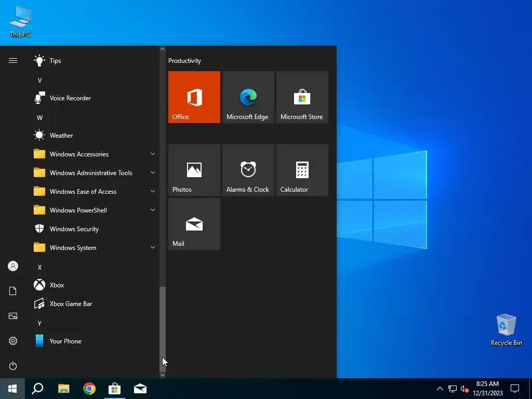
Task: Expand the Windows Administrative Tools folder
Action: click(94, 172)
